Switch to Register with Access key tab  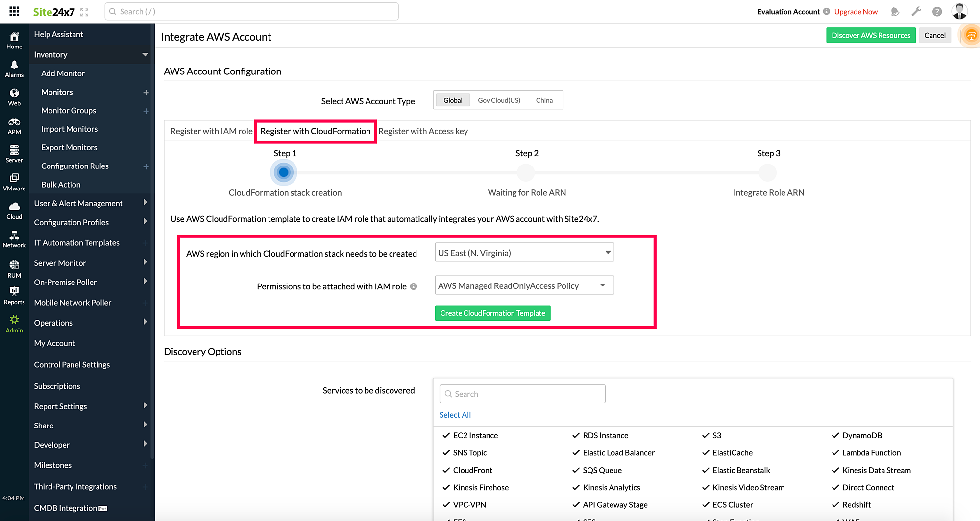click(423, 131)
